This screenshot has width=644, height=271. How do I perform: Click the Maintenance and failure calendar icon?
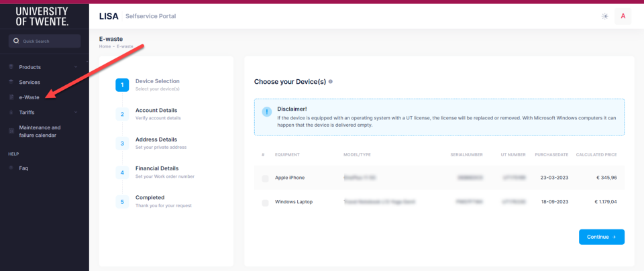tap(11, 131)
